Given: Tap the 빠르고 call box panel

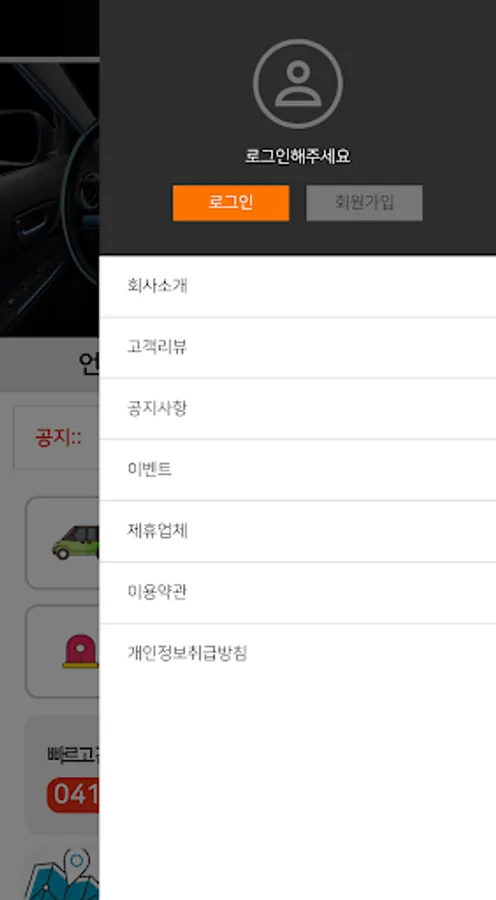Looking at the screenshot, I should point(62,775).
